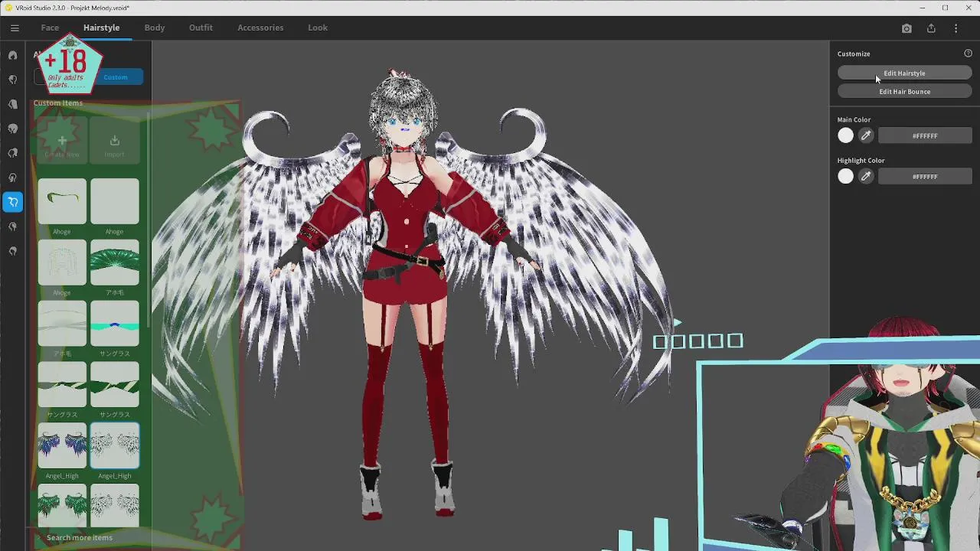This screenshot has height=551, width=980.
Task: Pick Highlight Color with the eyedropper
Action: 866,176
